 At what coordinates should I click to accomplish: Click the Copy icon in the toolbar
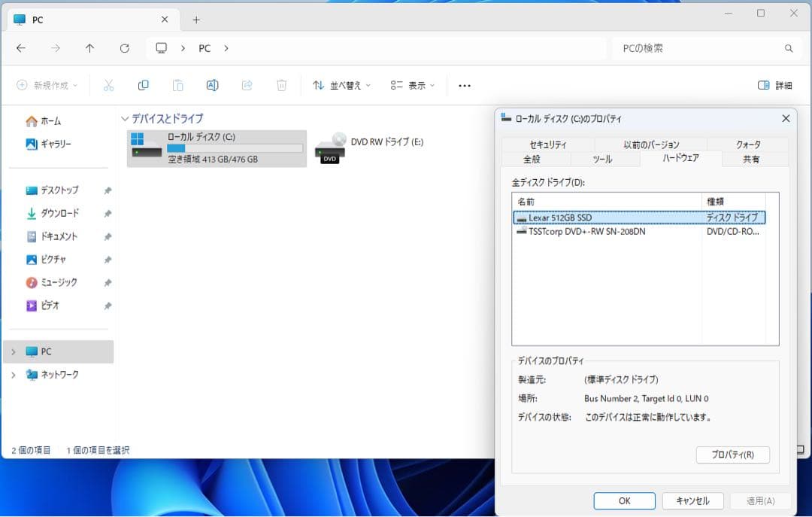(x=143, y=85)
